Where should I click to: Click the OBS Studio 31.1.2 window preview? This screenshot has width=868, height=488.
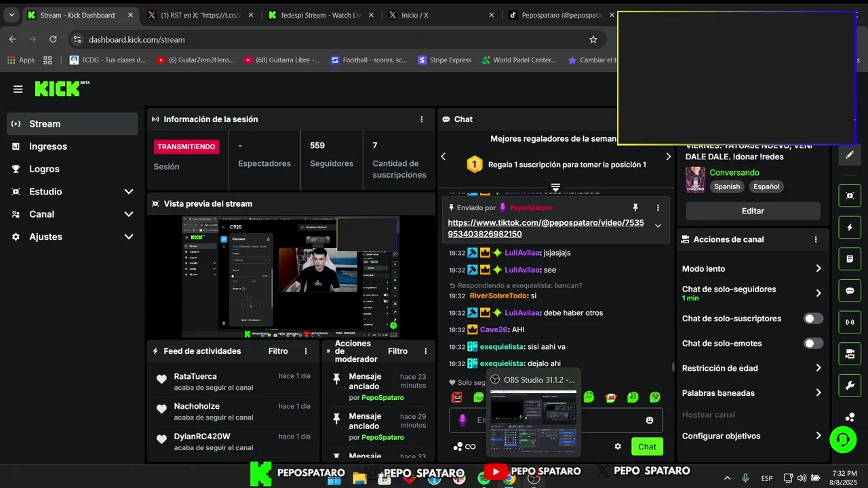(534, 412)
